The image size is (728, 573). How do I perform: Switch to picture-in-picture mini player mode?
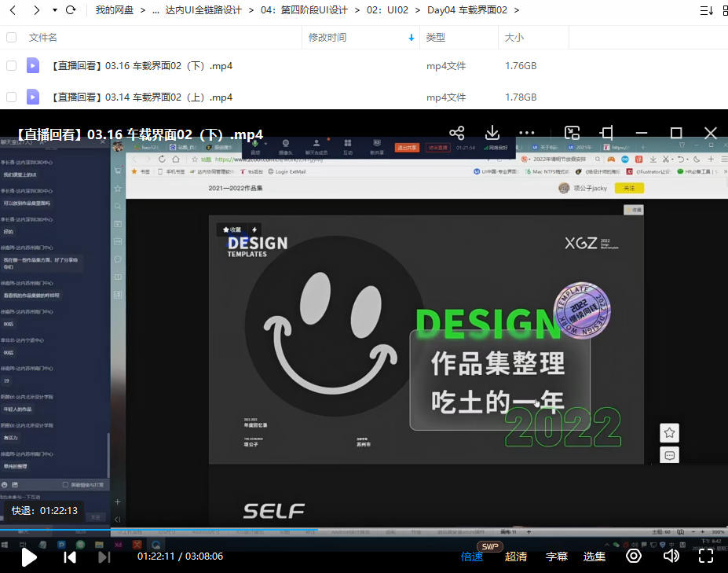pyautogui.click(x=573, y=134)
